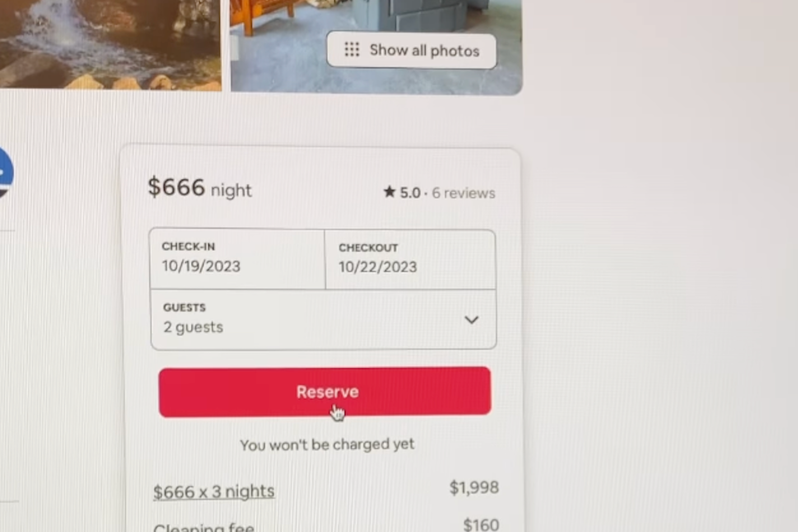Click the $666 night price text

200,188
